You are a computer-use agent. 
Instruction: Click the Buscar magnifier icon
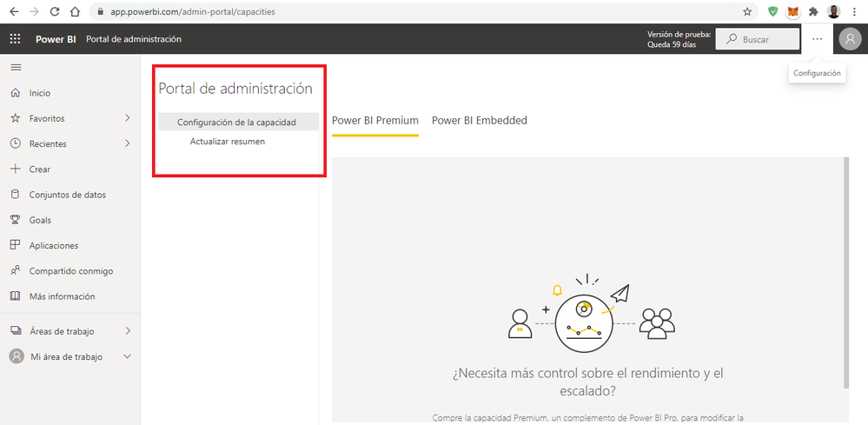[732, 39]
